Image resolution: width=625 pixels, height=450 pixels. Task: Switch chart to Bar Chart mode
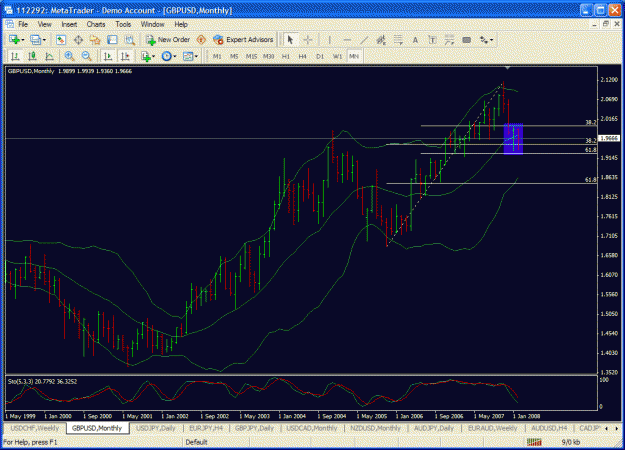15,56
